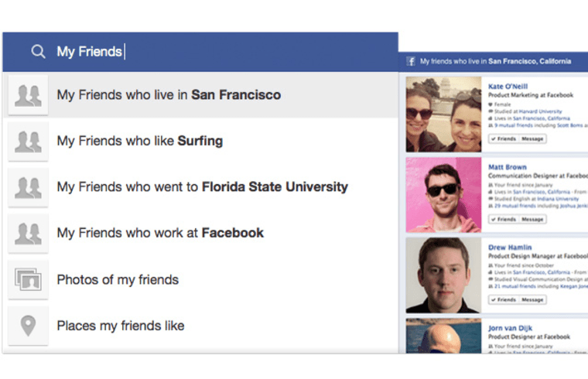Screen dimensions: 588x379
Task: Message Drew Hamlin using the Message button
Action: tap(532, 300)
